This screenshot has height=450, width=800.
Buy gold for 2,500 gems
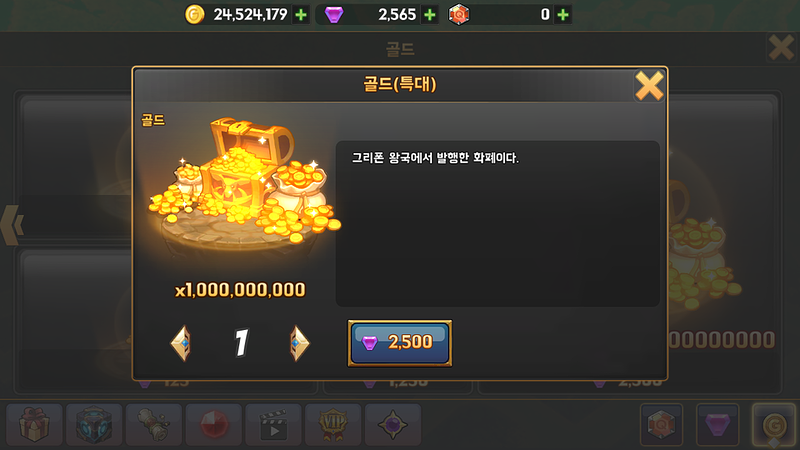(x=399, y=343)
